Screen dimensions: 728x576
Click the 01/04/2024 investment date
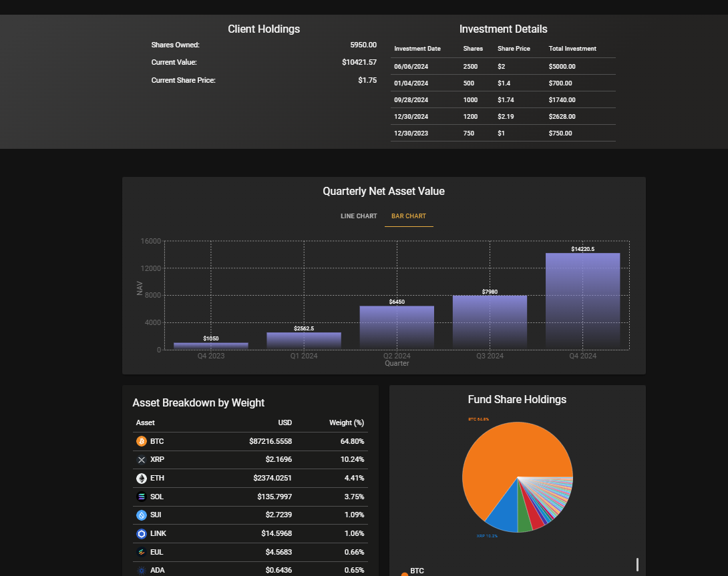(411, 83)
